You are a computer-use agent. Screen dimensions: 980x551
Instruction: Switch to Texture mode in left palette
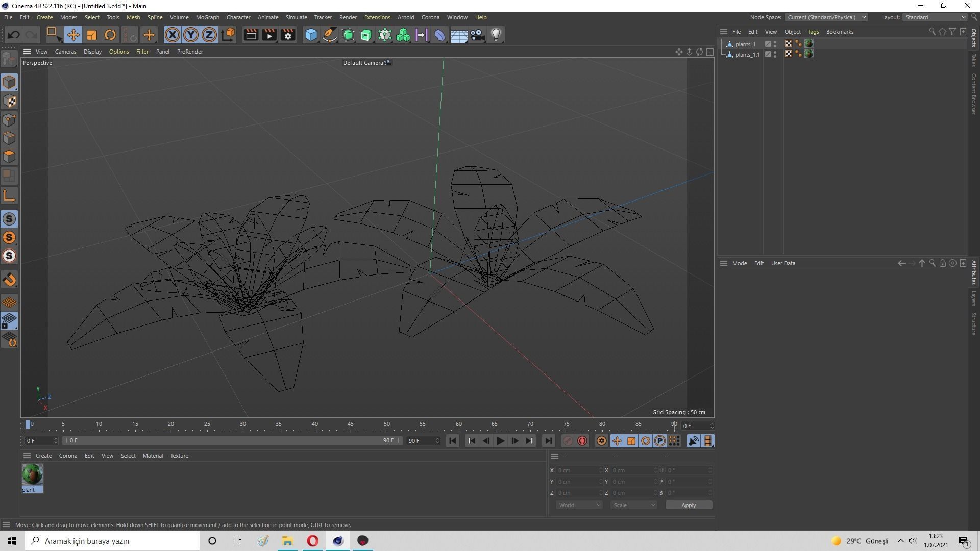point(9,101)
